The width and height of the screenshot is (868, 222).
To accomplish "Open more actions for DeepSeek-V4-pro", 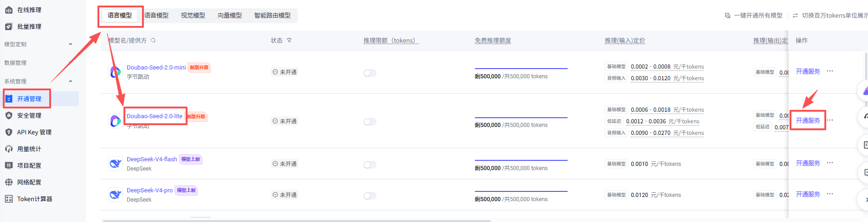I will click(x=830, y=194).
